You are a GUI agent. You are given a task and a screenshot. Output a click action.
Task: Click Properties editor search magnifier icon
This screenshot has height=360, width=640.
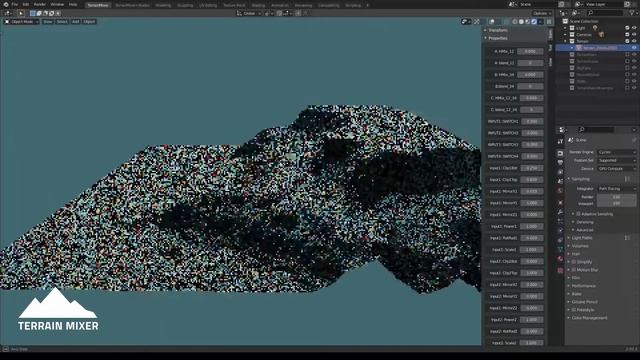582,129
